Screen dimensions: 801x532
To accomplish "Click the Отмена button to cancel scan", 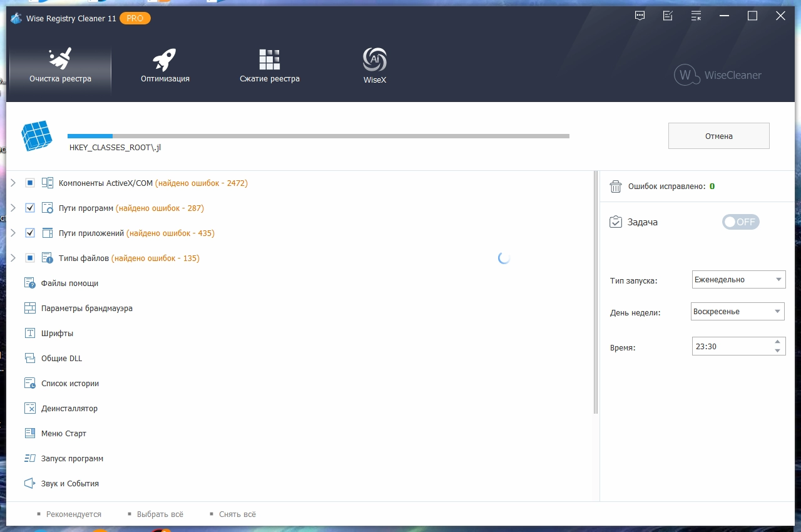I will 719,136.
